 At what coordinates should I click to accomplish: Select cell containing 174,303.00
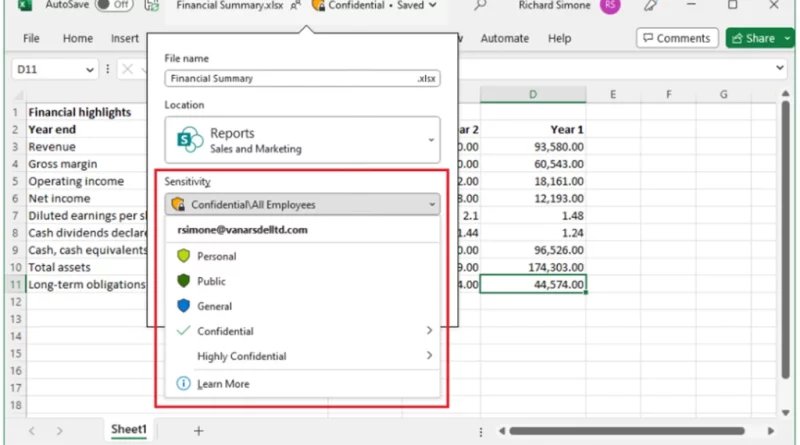click(x=533, y=267)
